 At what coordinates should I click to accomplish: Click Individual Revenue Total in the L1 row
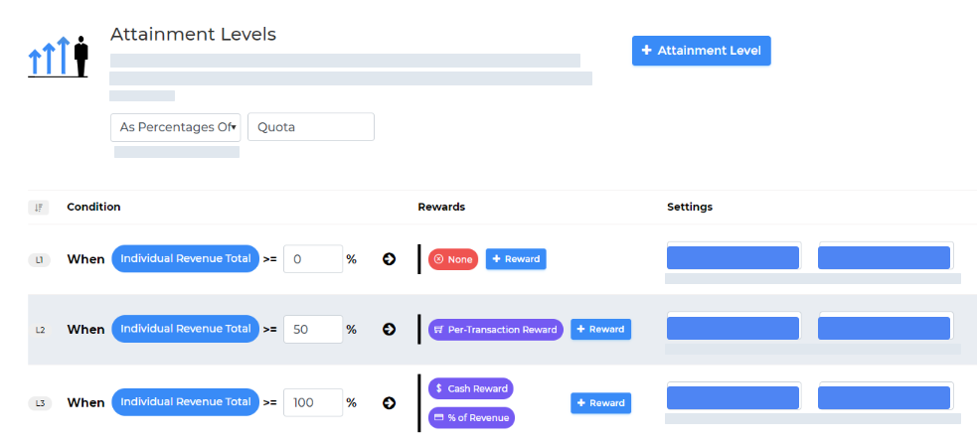(185, 258)
